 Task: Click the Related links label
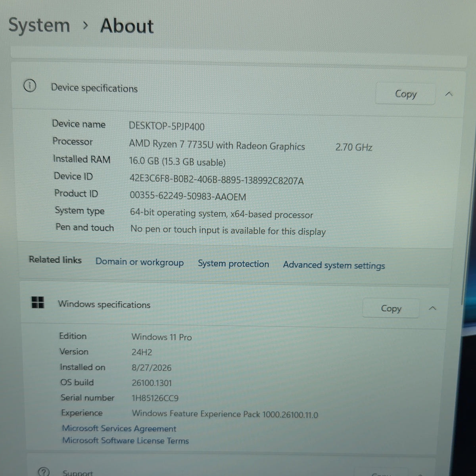55,260
